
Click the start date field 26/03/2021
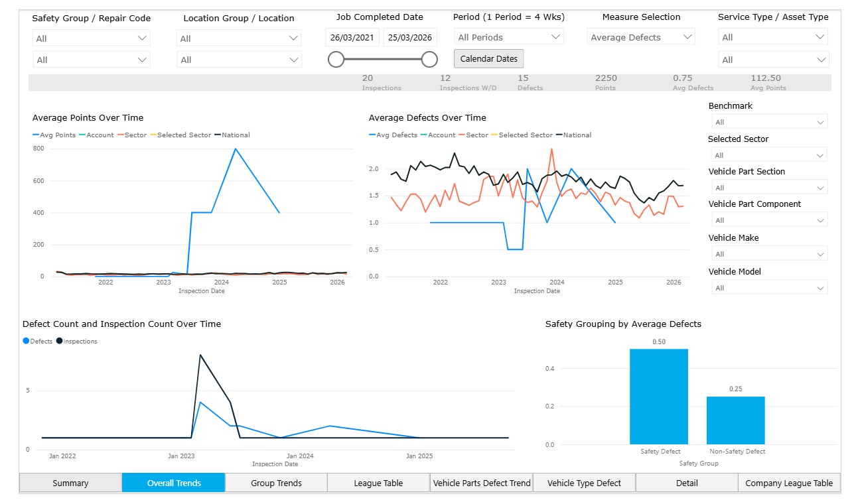point(353,38)
